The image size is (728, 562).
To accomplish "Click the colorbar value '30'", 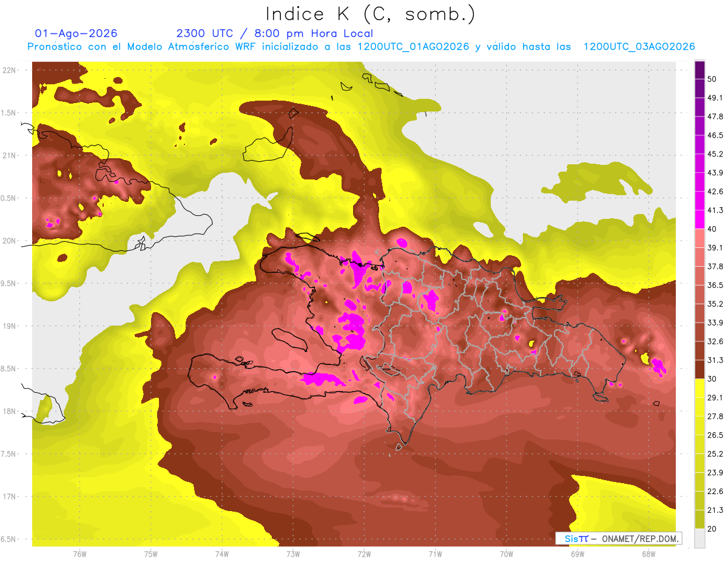I will [712, 379].
